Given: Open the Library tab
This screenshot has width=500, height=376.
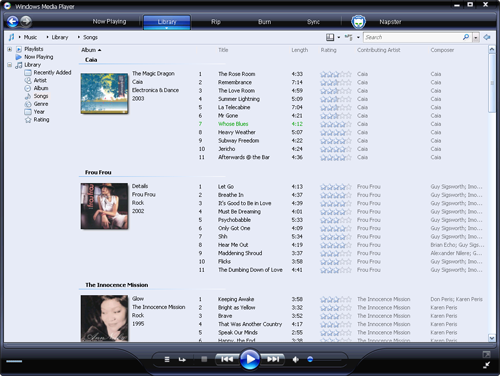Looking at the screenshot, I should [167, 22].
